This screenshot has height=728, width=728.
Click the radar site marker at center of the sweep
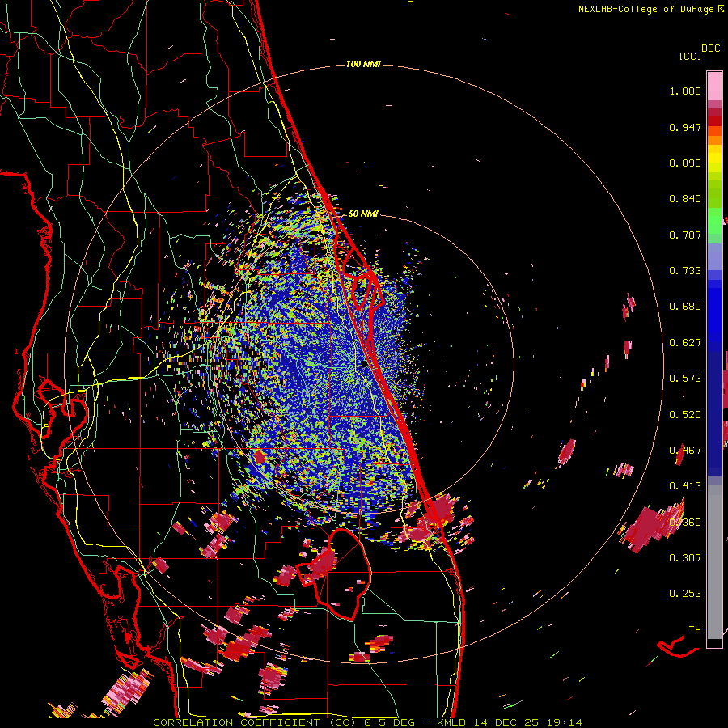pyautogui.click(x=363, y=365)
